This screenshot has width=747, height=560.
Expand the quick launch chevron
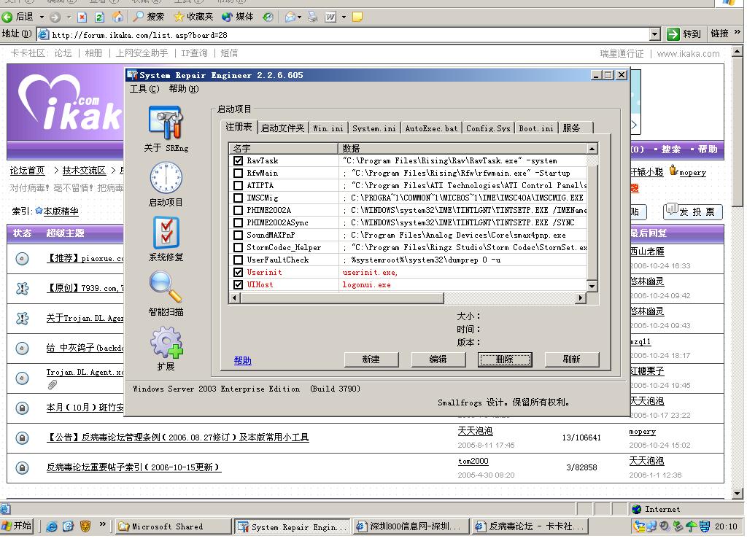102,525
